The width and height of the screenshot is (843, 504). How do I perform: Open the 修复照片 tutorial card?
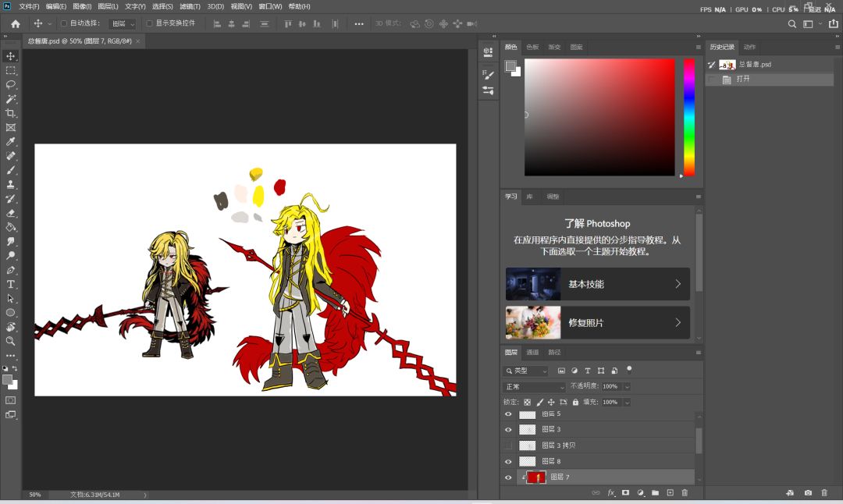598,322
